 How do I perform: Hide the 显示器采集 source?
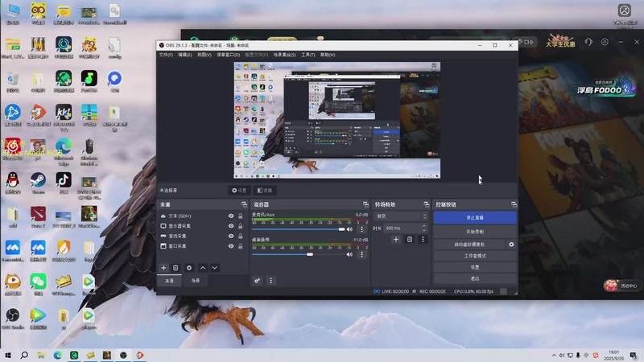coord(231,226)
